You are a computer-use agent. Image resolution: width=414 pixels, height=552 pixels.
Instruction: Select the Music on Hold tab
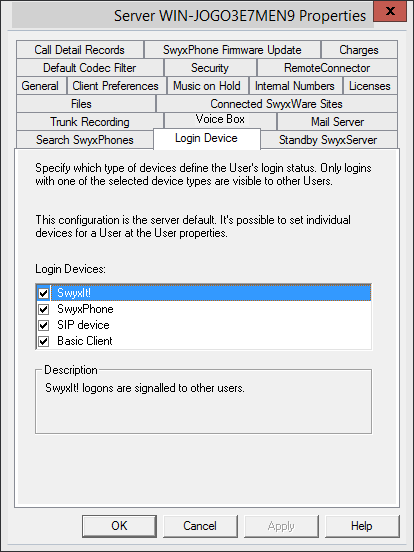point(207,86)
